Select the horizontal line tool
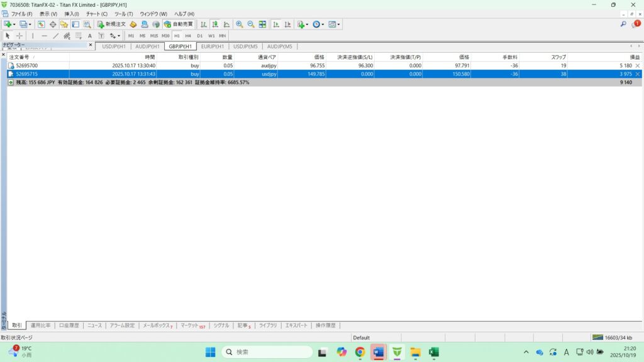Image resolution: width=644 pixels, height=362 pixels. [44, 36]
